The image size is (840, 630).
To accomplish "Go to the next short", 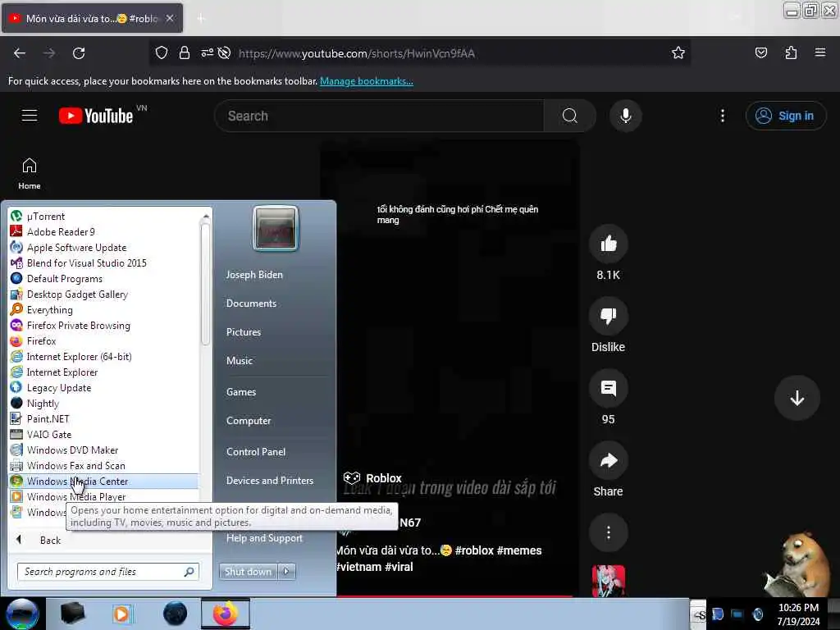I will coord(797,398).
